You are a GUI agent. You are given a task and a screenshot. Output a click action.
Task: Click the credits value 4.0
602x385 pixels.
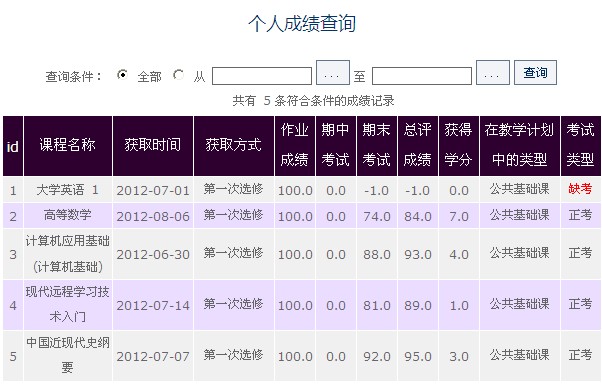coord(459,254)
